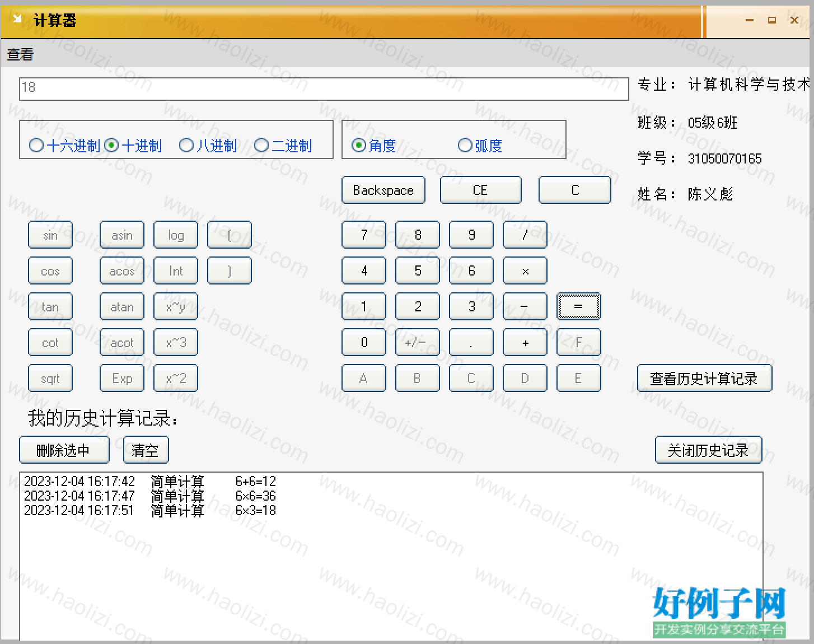The width and height of the screenshot is (814, 644).
Task: Click the asin button
Action: pyautogui.click(x=122, y=235)
